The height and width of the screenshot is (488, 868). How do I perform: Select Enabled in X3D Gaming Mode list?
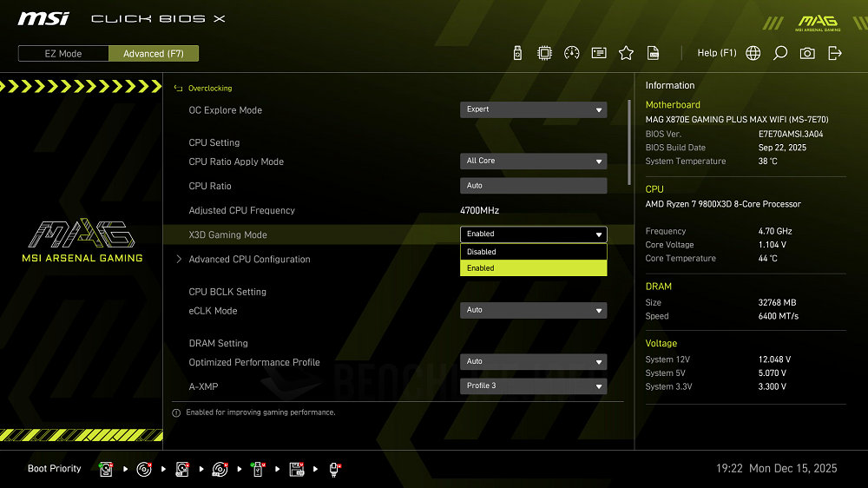point(533,268)
